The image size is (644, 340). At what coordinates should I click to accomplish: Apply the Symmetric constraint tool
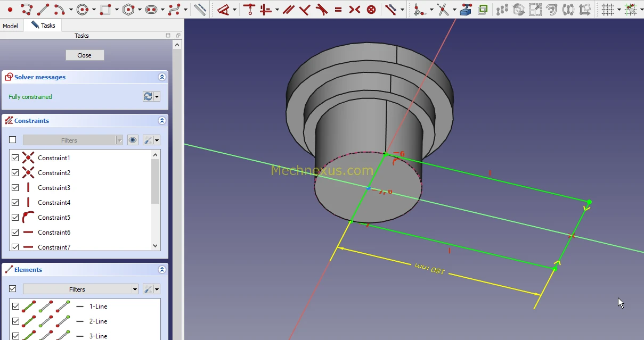point(355,9)
